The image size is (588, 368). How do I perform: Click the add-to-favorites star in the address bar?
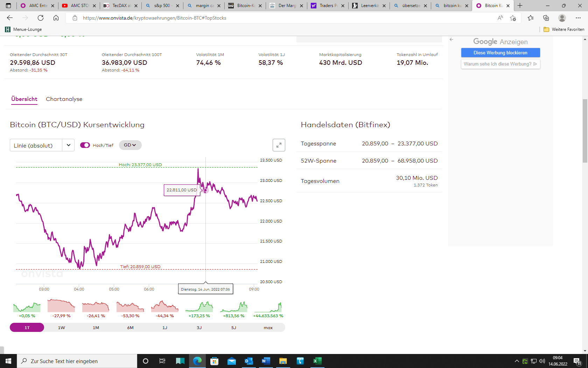click(x=513, y=18)
